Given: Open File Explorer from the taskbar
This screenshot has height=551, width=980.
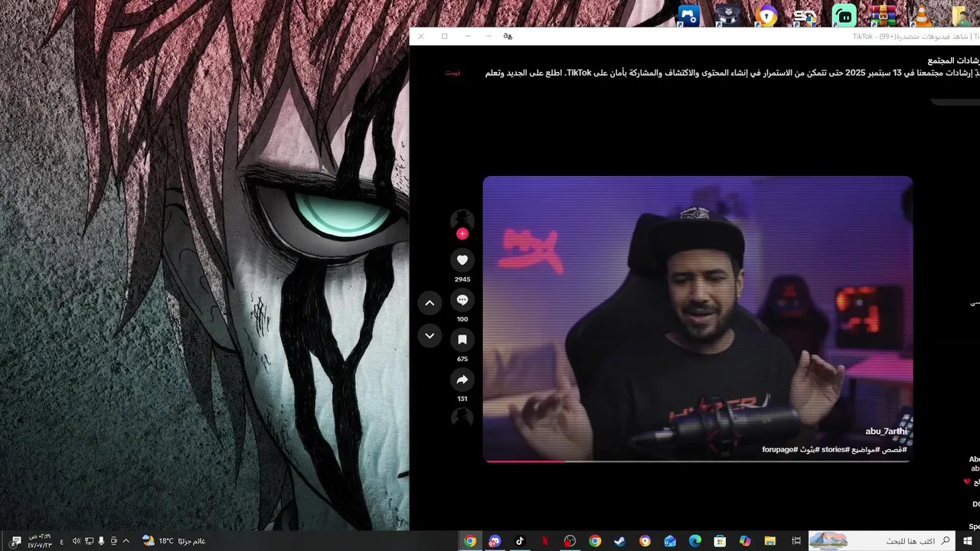Looking at the screenshot, I should 770,541.
